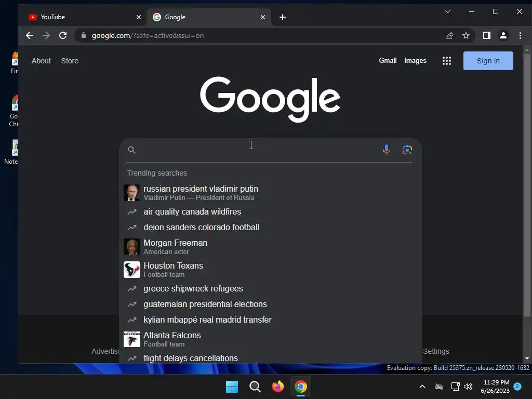Open the Chrome side panel
Screen dimensions: 532x399
[x=486, y=35]
